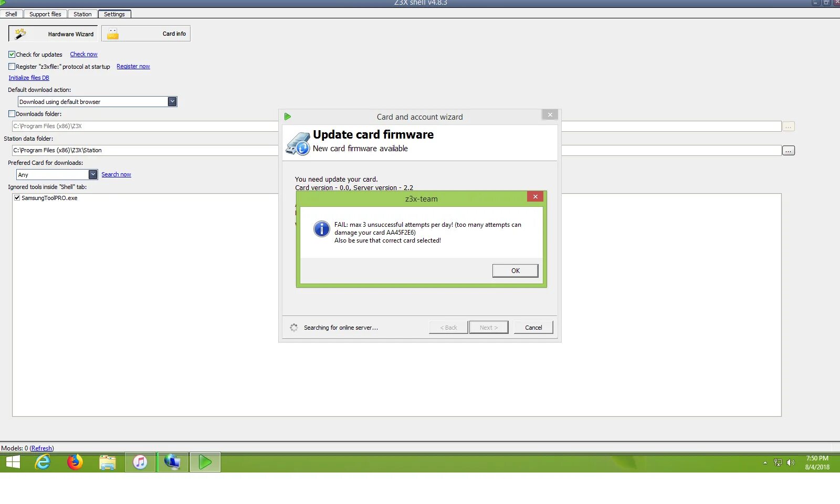Open File Explorer from taskbar
Image resolution: width=840 pixels, height=504 pixels.
(108, 462)
